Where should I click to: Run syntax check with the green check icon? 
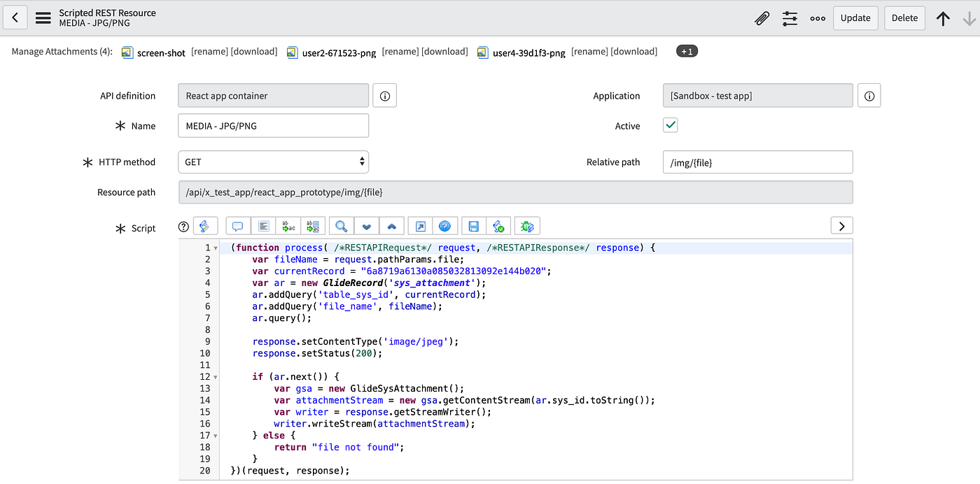[498, 225]
